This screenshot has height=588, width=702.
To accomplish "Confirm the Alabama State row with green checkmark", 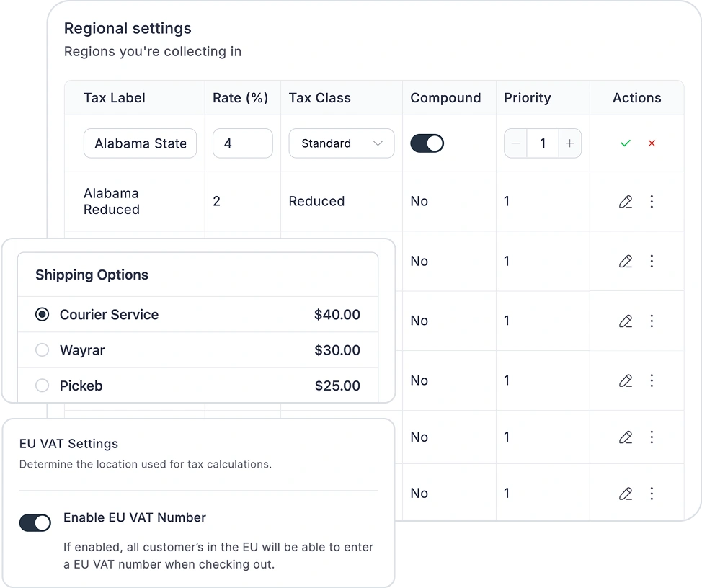I will (625, 143).
